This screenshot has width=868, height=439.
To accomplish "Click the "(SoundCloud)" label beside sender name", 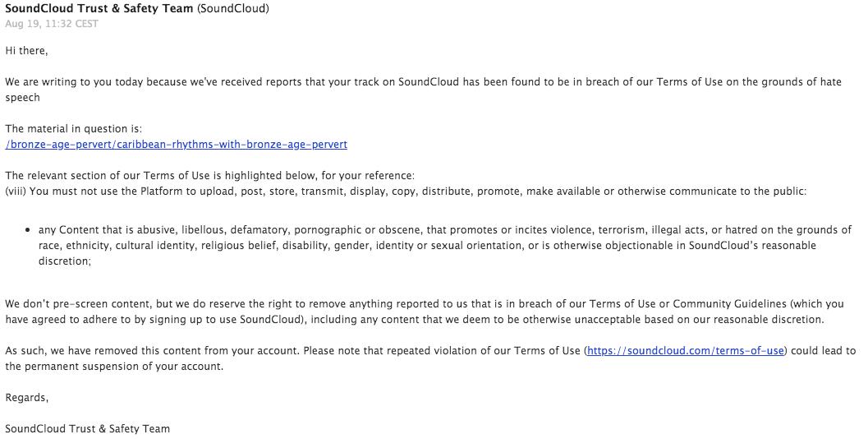I will (x=233, y=9).
